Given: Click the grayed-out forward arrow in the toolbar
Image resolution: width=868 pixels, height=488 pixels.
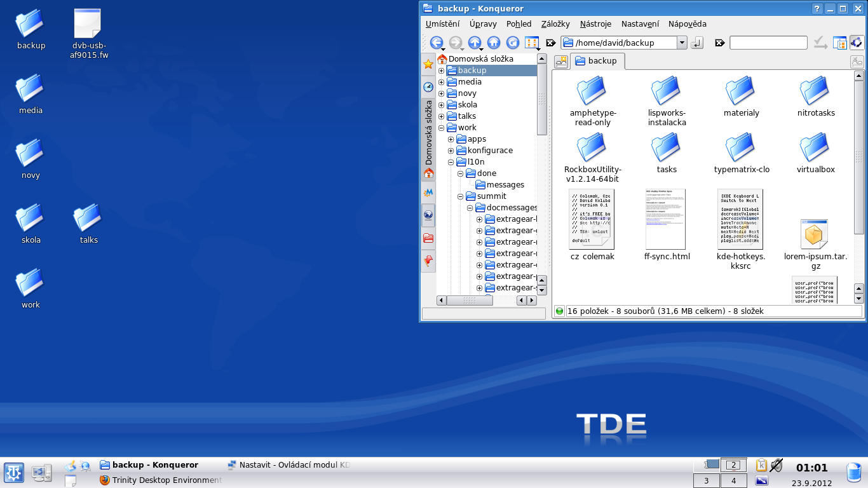Looking at the screenshot, I should (x=456, y=43).
